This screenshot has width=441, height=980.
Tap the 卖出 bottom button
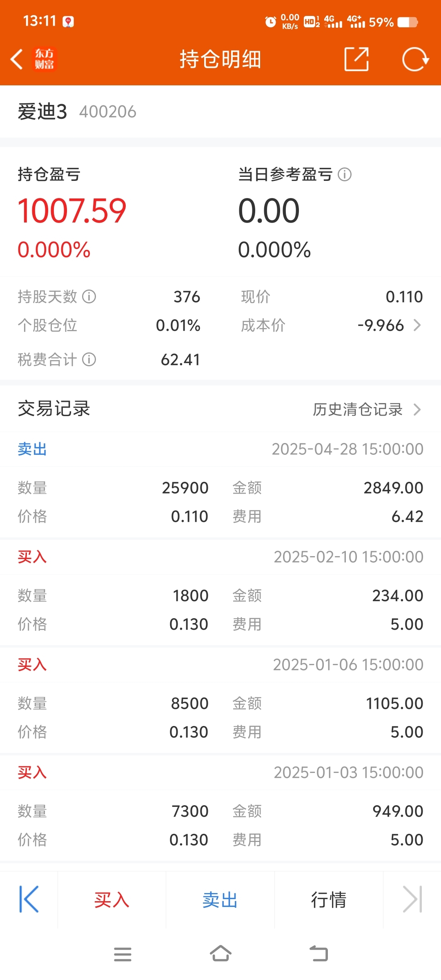click(x=220, y=900)
